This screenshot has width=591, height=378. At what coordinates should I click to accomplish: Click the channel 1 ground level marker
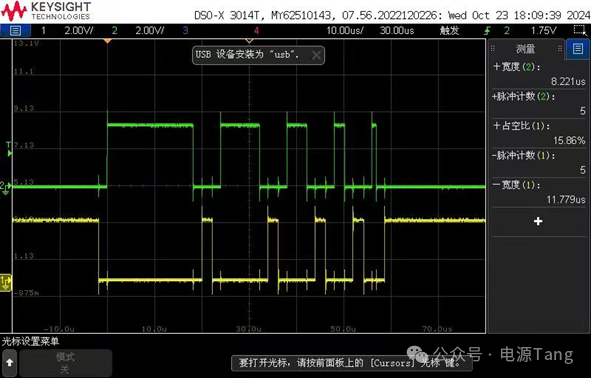point(6,283)
